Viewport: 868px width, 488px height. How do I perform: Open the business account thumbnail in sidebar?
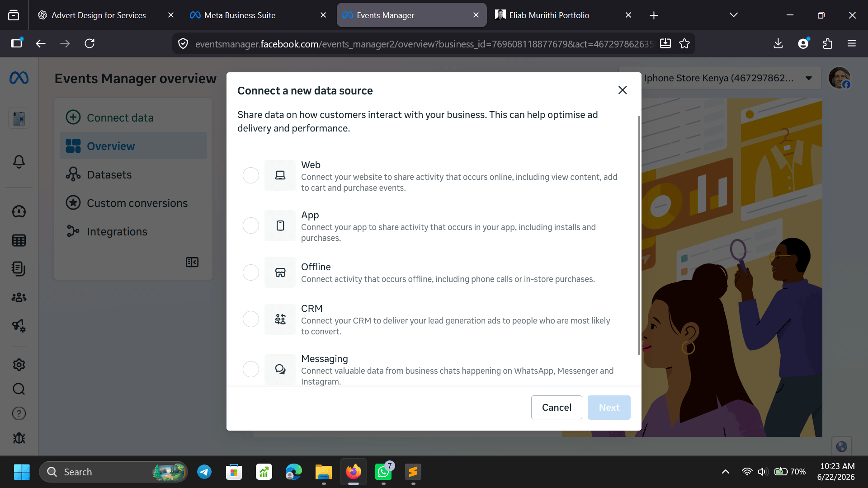click(19, 118)
